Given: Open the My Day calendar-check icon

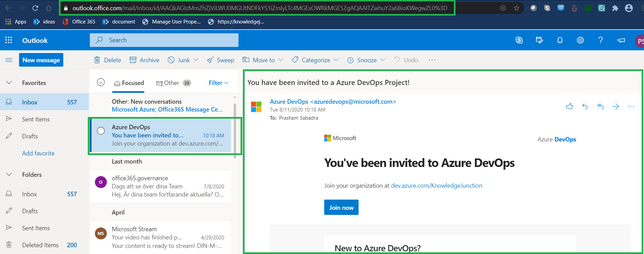Looking at the screenshot, I should coord(539,40).
